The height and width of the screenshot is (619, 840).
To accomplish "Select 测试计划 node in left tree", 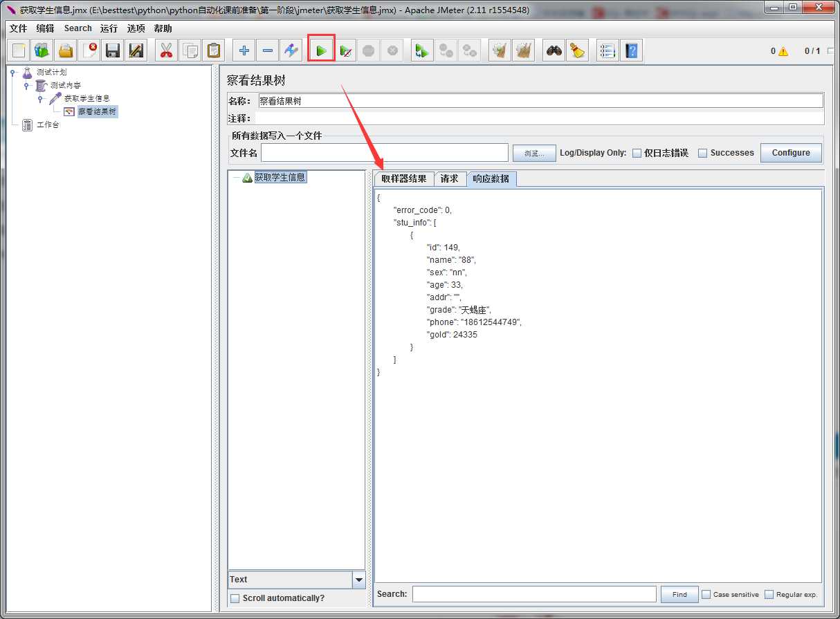I will click(51, 73).
